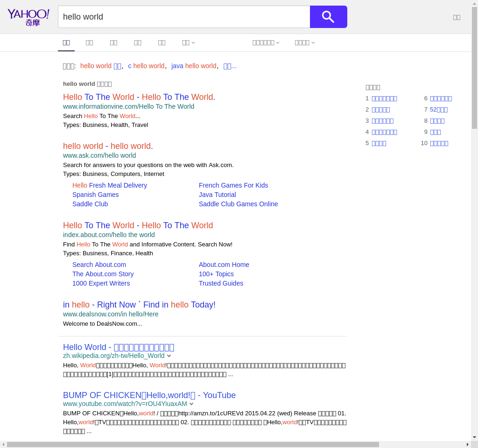Expand the cached options chevron beside zh.wikipedia.org URL
The height and width of the screenshot is (448, 478).
pos(169,356)
